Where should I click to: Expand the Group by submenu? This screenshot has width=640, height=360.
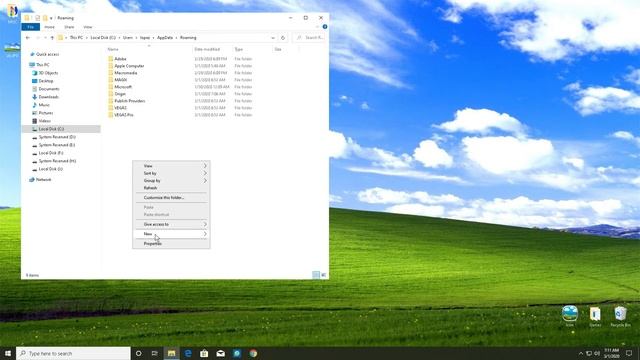pos(171,180)
